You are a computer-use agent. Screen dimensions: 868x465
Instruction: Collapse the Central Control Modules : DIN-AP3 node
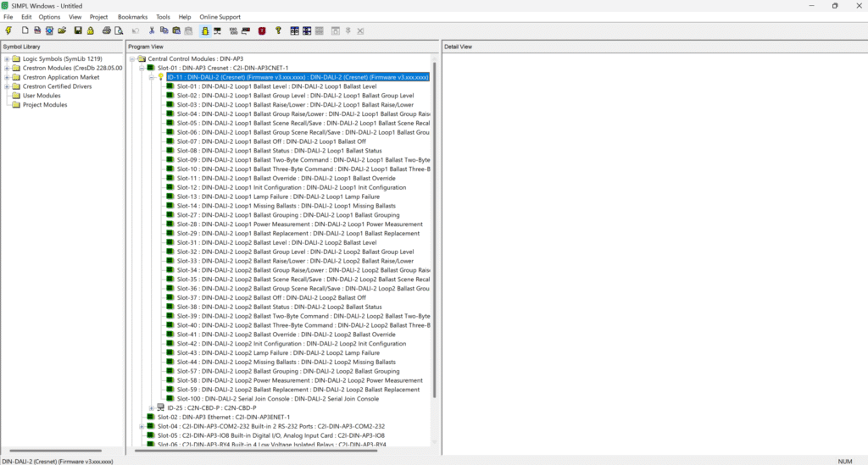coord(131,58)
